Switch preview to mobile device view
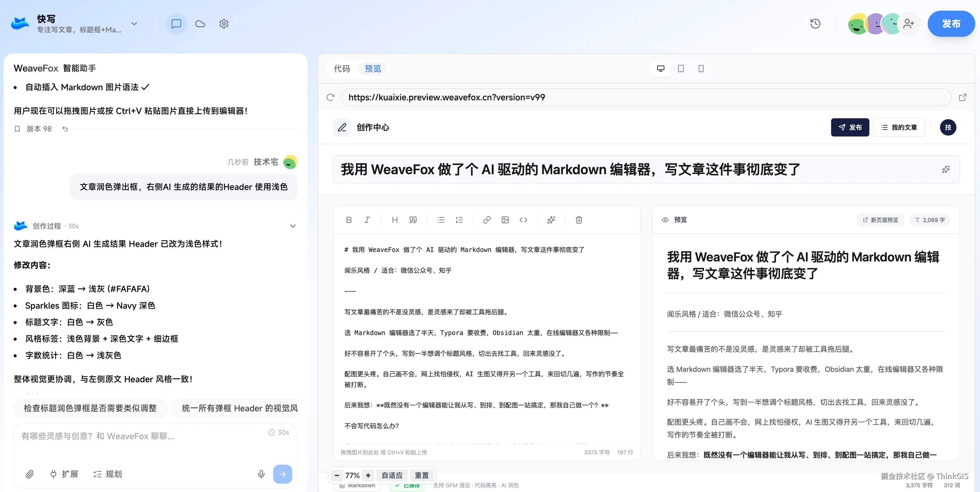980x492 pixels. point(701,69)
